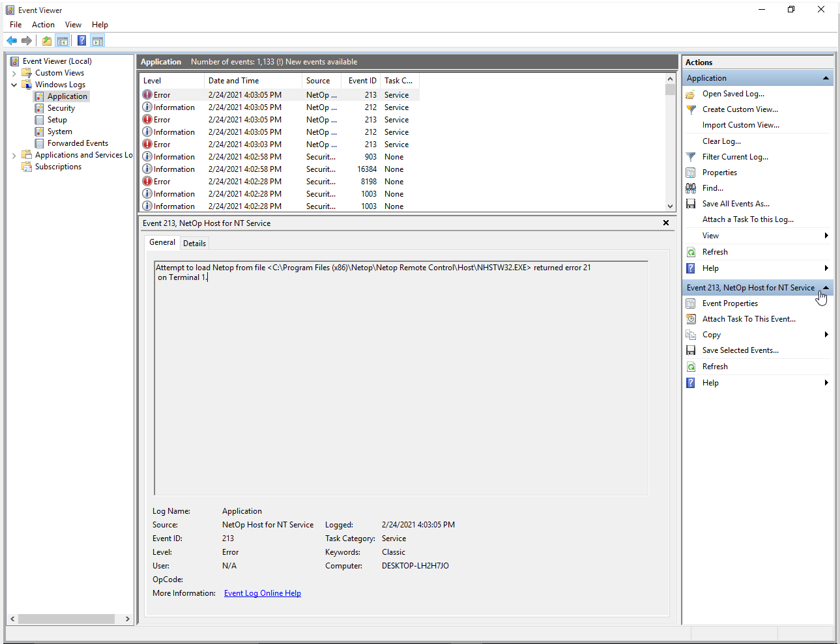Click the Security log icon in tree
The image size is (840, 644).
[x=40, y=108]
